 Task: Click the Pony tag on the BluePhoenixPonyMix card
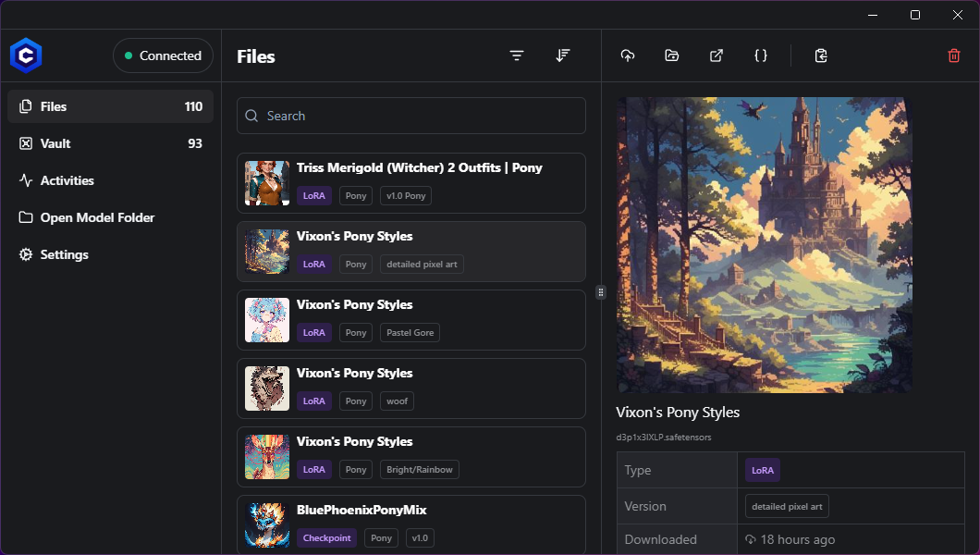[381, 538]
